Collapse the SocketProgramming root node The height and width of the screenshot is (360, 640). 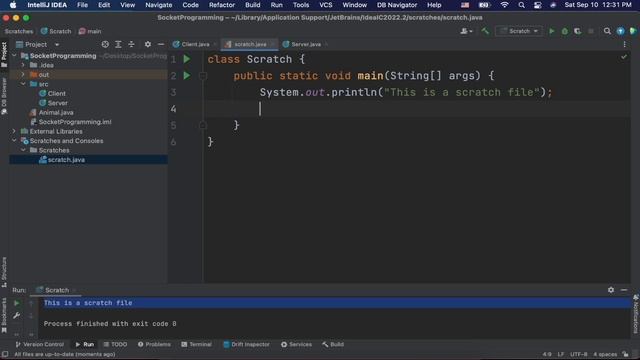pyautogui.click(x=14, y=56)
